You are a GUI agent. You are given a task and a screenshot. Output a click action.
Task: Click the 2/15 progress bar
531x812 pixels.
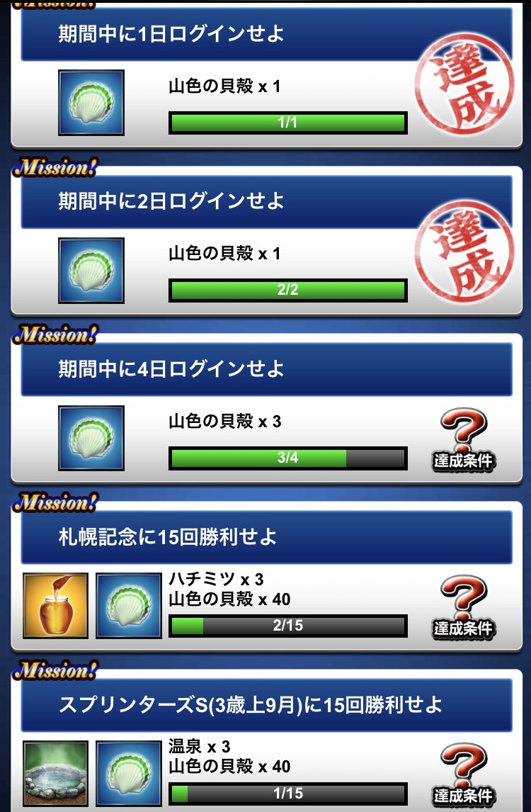[287, 626]
